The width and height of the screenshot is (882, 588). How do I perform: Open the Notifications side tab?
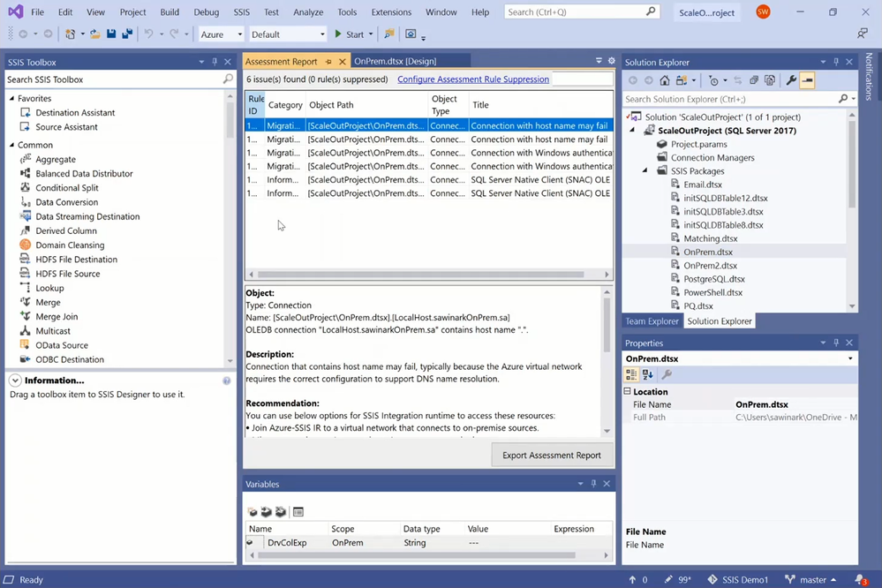[869, 77]
